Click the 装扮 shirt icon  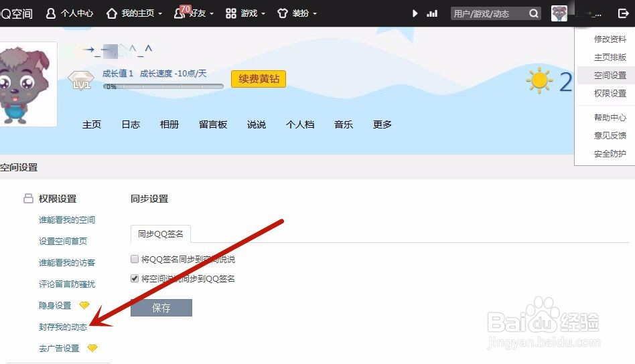tap(282, 13)
